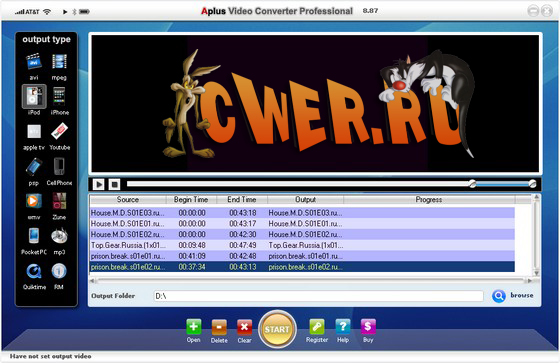560x363 pixels.
Task: Pick the Youtube output format icon
Action: click(x=59, y=131)
